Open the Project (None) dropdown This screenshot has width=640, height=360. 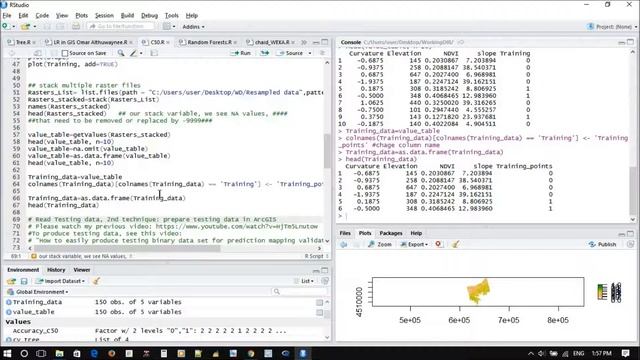tap(612, 27)
